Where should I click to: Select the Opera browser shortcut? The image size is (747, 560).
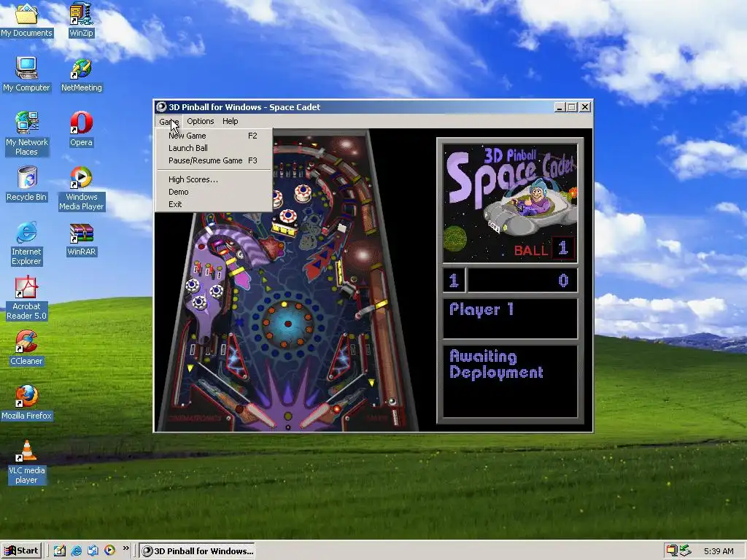point(81,128)
